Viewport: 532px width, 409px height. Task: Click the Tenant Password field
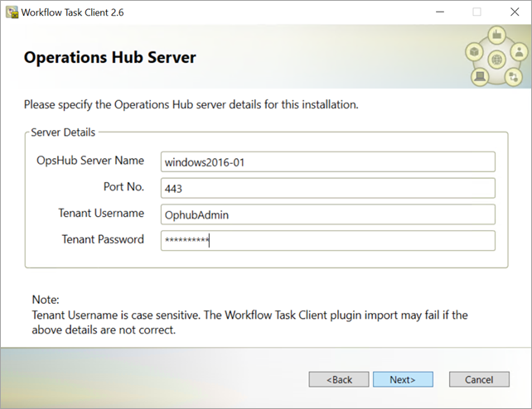click(x=328, y=241)
